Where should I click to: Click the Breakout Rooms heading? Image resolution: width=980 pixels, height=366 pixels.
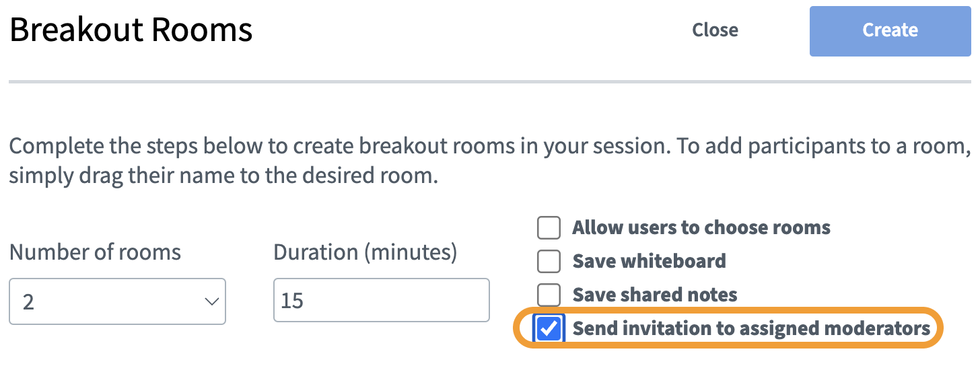(x=131, y=31)
